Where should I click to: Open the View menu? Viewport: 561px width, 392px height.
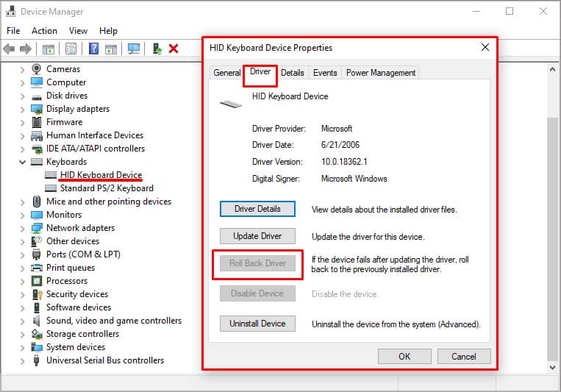click(x=78, y=31)
